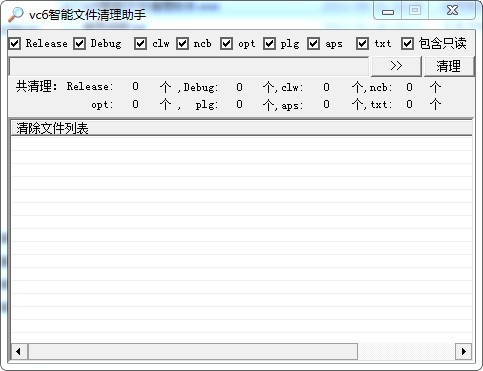Click the clw: count label

[292, 88]
